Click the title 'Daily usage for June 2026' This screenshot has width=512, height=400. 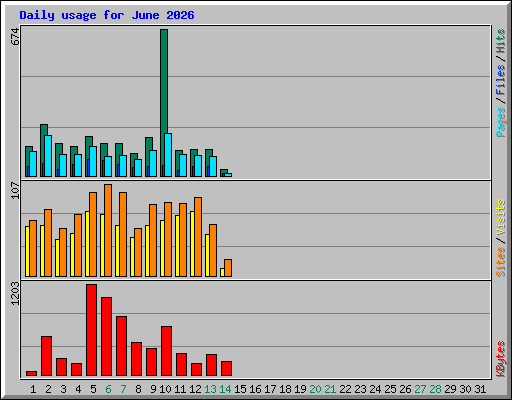click(107, 15)
